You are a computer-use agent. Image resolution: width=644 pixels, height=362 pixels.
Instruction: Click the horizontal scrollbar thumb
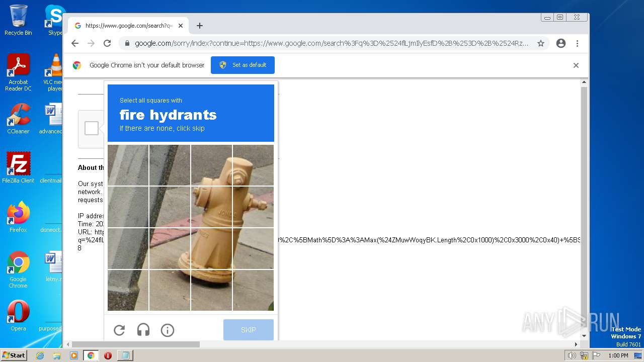(136, 344)
